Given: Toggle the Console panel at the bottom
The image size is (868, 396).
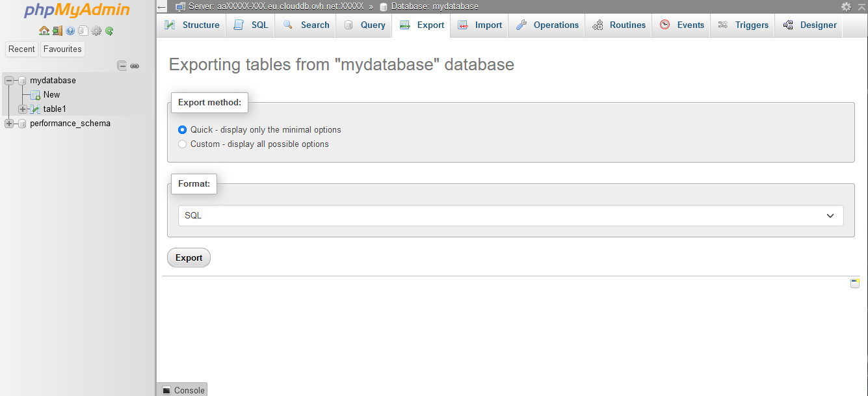Looking at the screenshot, I should click(x=182, y=389).
